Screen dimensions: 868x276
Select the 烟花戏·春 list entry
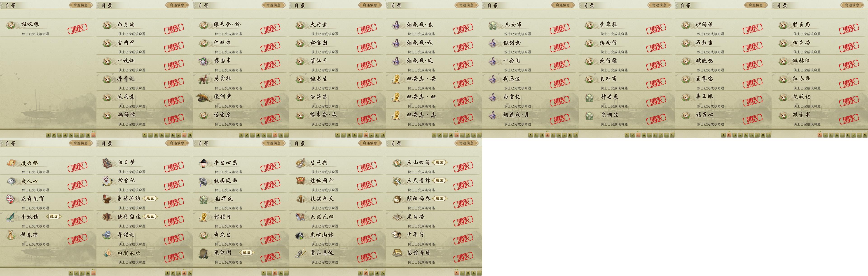434,28
